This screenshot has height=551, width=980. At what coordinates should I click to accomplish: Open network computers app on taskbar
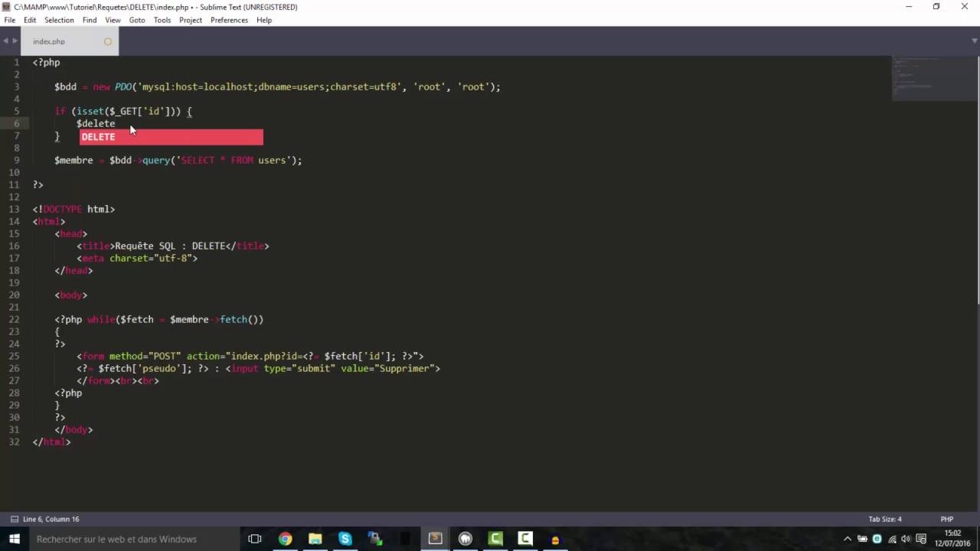(374, 539)
